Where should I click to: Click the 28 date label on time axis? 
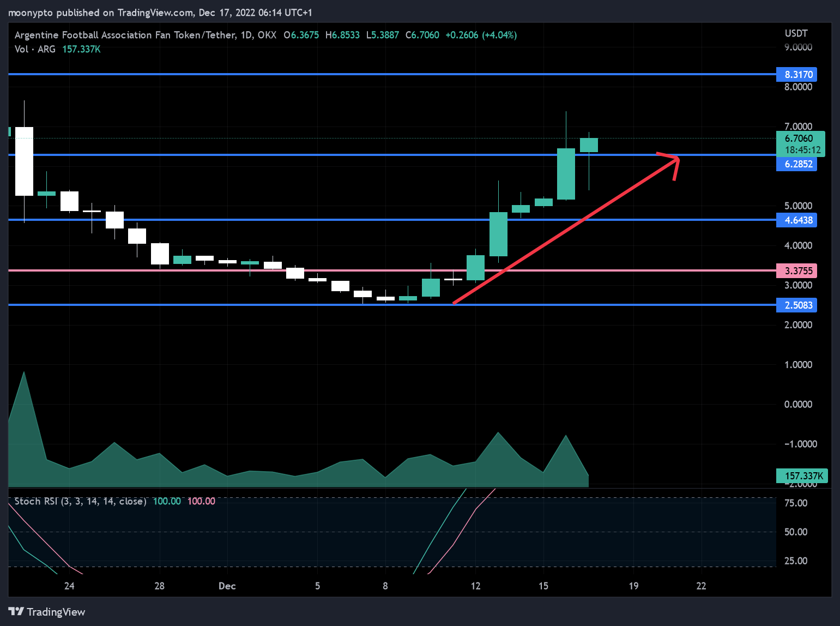pyautogui.click(x=159, y=586)
